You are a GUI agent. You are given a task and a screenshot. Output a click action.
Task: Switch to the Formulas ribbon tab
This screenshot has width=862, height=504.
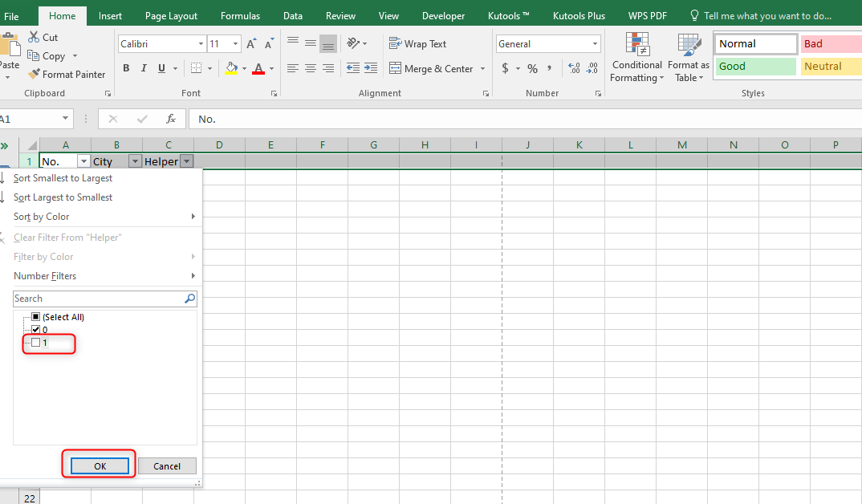pyautogui.click(x=240, y=15)
